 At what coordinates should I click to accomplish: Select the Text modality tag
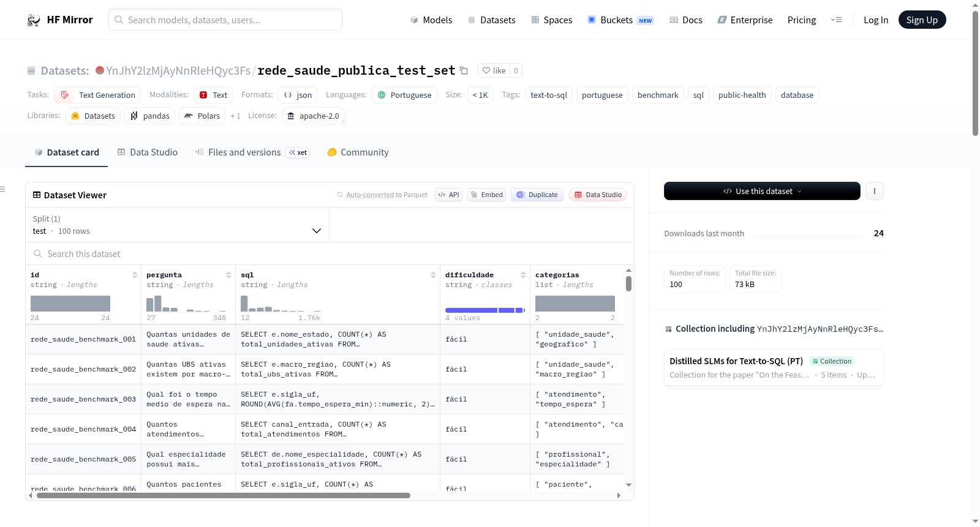point(213,95)
